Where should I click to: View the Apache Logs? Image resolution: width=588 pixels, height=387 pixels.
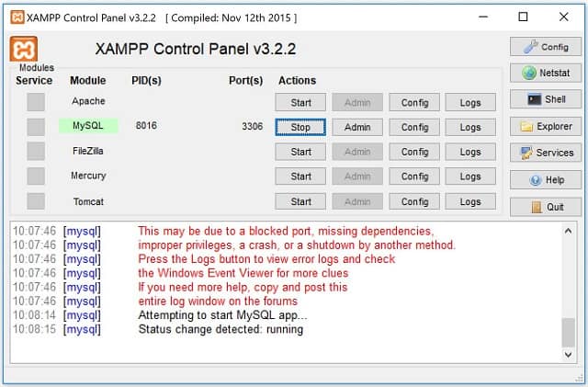(x=470, y=102)
